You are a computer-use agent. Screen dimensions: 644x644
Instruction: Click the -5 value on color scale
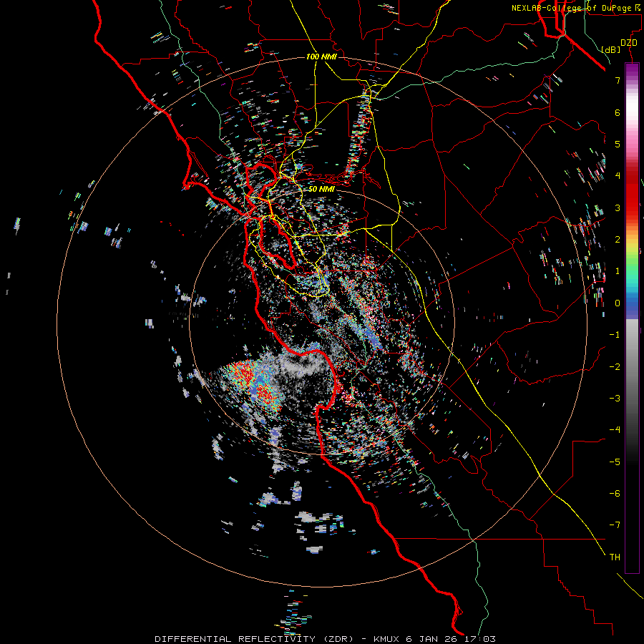(x=615, y=462)
